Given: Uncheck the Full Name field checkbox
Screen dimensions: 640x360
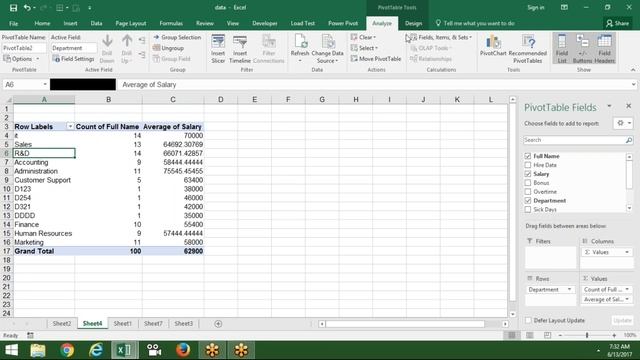Looking at the screenshot, I should point(528,156).
